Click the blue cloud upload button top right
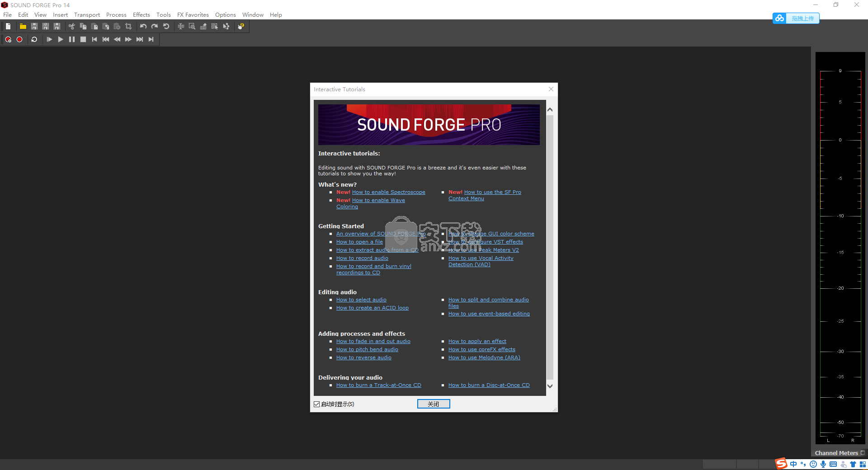 click(796, 18)
